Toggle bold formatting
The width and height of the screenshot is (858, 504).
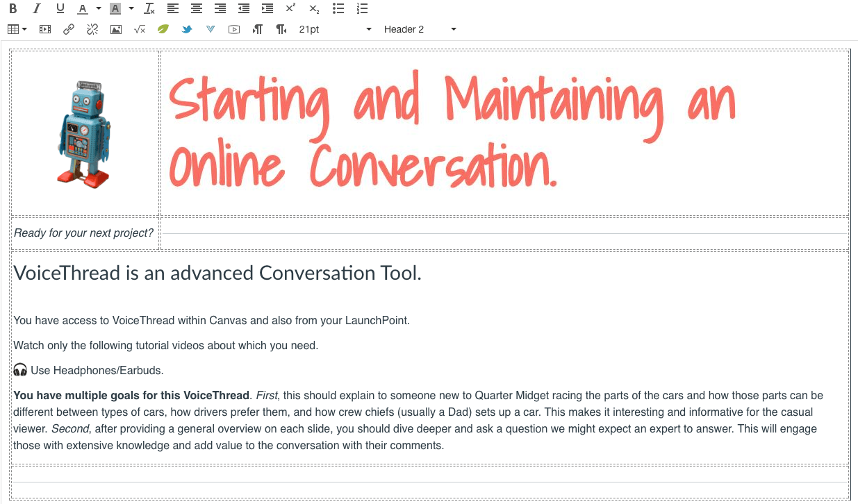(x=13, y=8)
